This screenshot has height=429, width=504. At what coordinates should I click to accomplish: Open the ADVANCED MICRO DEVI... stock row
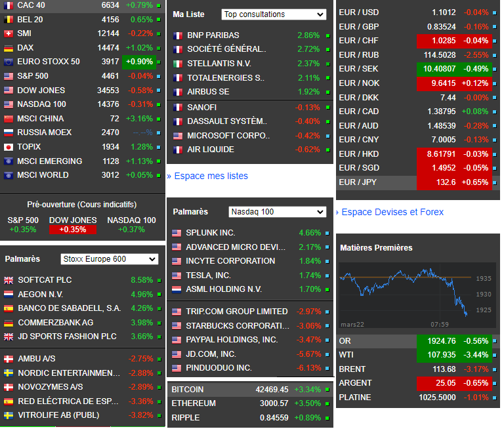pyautogui.click(x=250, y=247)
